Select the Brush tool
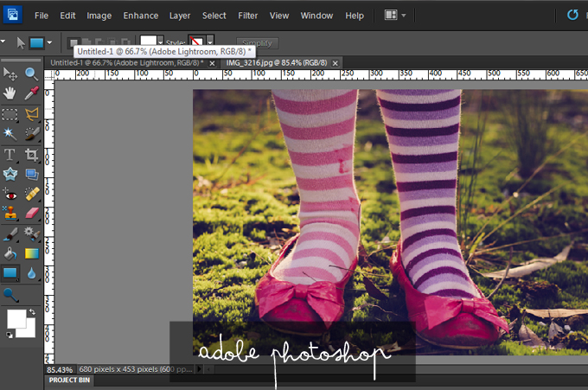The width and height of the screenshot is (588, 390). tap(10, 234)
